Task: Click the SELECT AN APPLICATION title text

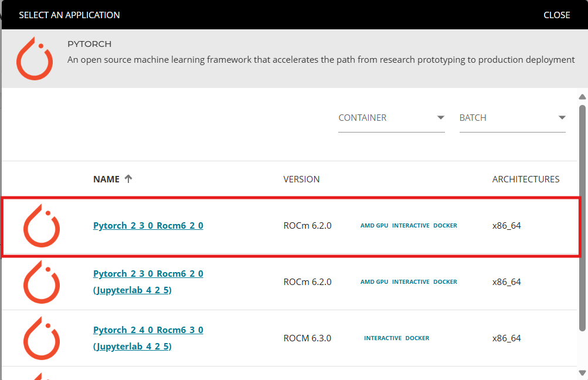Action: pyautogui.click(x=69, y=15)
